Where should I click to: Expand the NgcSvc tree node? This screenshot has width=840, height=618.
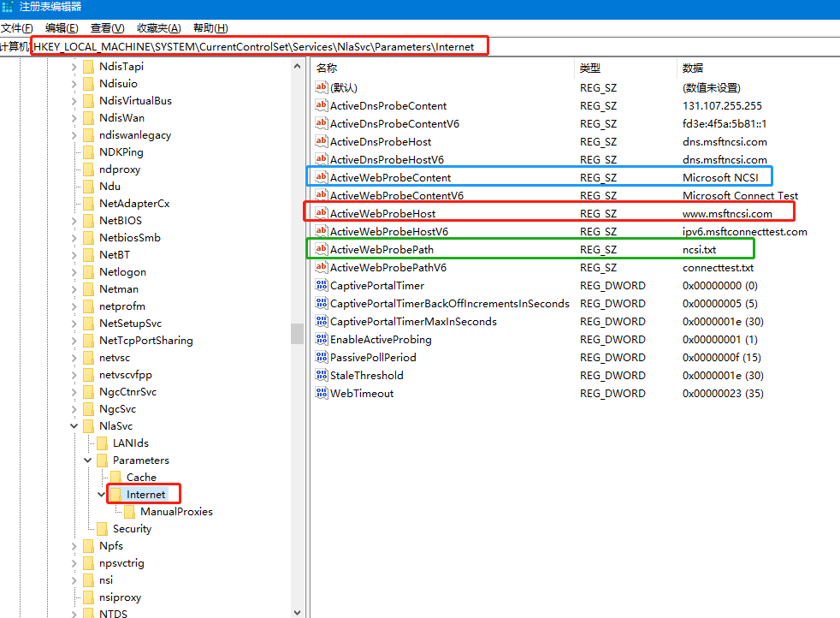74,409
